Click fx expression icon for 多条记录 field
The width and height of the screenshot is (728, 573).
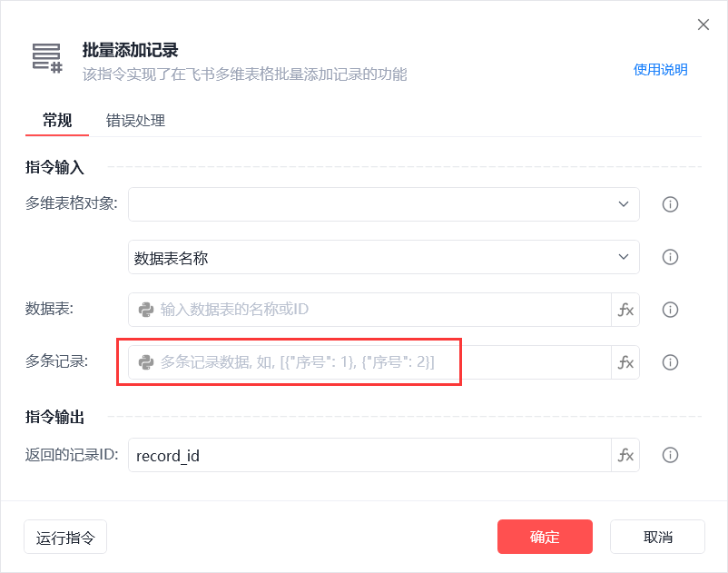[x=625, y=362]
